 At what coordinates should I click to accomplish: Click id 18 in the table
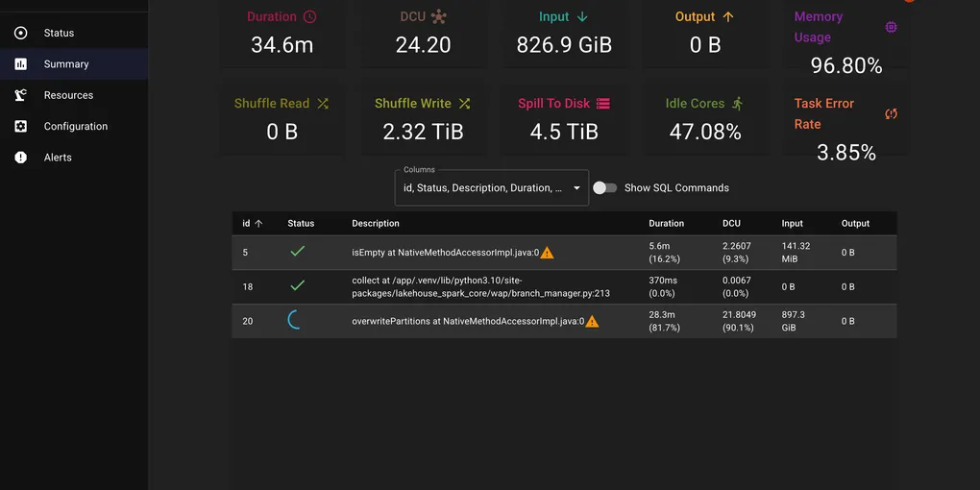(x=248, y=287)
